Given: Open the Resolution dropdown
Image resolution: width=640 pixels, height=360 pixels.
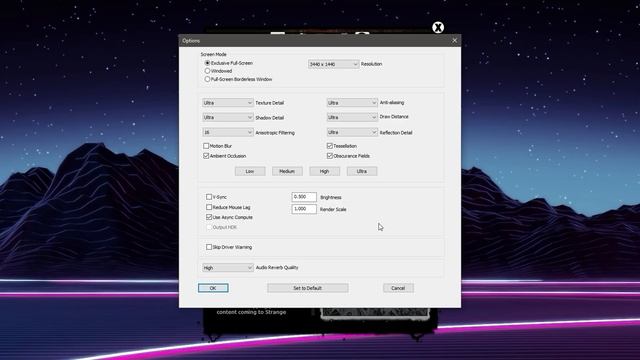Looking at the screenshot, I should 333,64.
